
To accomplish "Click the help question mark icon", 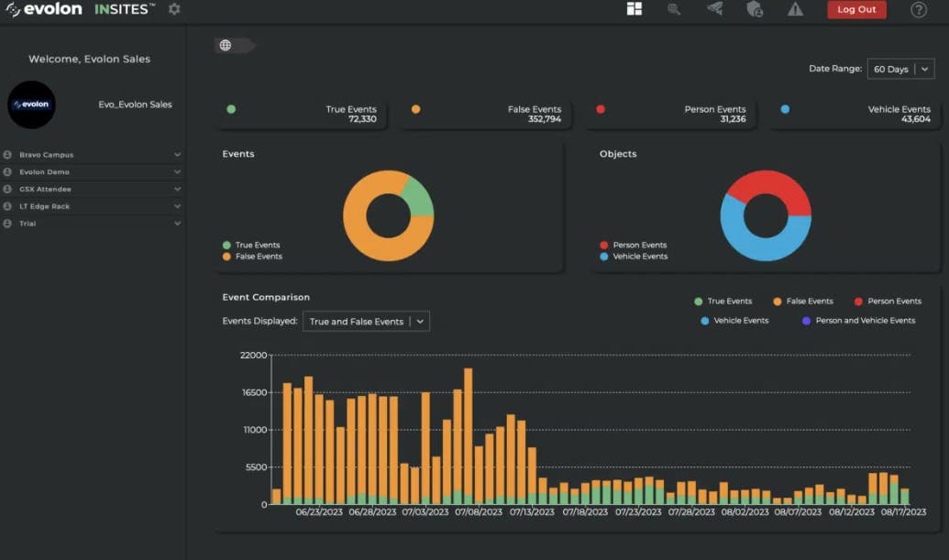I will coord(918,9).
